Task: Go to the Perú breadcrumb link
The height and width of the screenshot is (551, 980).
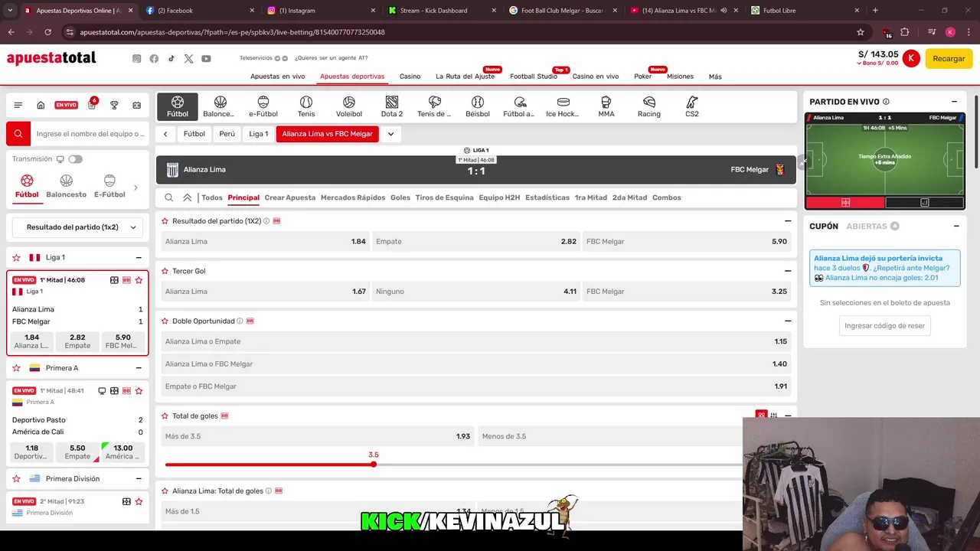Action: point(227,134)
